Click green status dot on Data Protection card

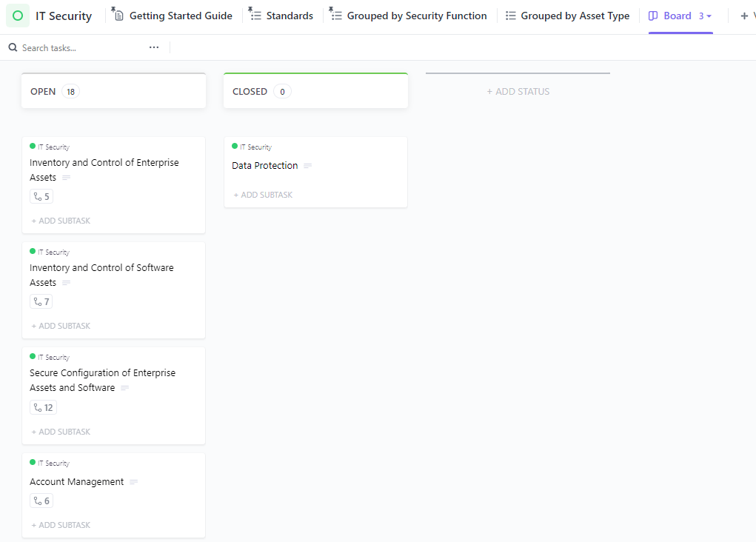[235, 147]
